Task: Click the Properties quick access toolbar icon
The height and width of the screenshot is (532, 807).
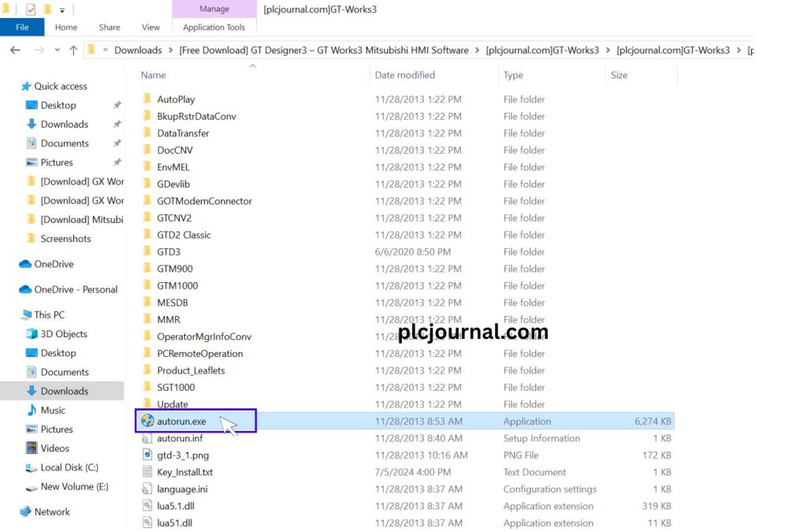Action: pos(31,9)
